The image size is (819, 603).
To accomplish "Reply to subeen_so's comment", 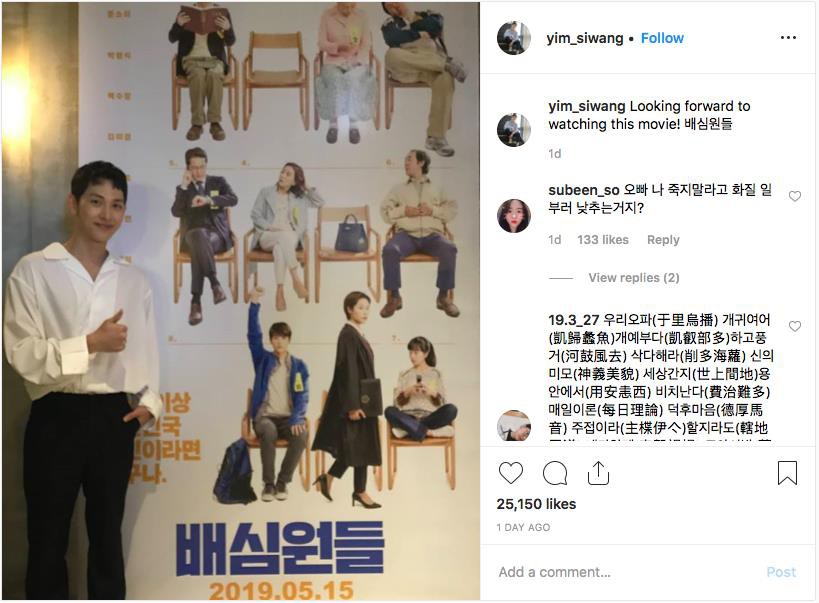I will pos(663,240).
